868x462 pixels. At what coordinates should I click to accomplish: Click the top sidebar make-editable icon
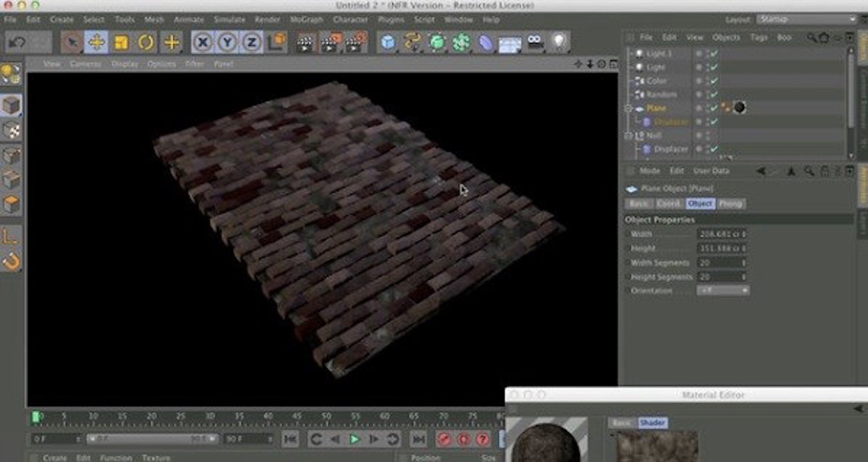tap(11, 74)
